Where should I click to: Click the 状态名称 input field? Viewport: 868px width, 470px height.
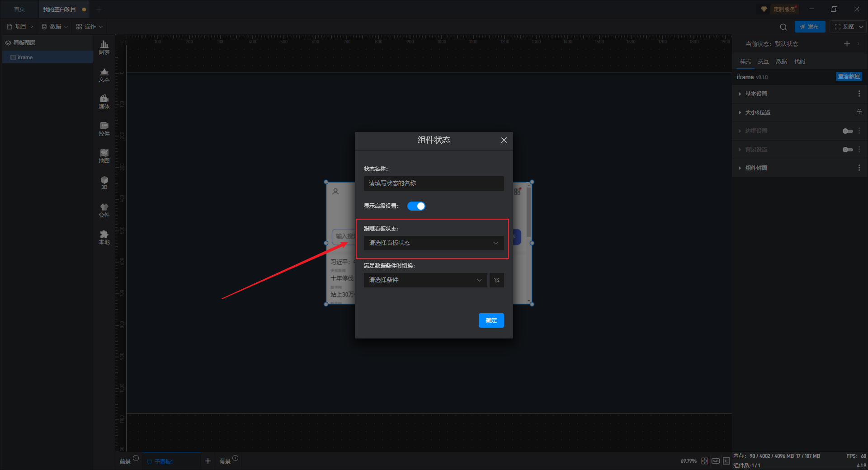(434, 183)
